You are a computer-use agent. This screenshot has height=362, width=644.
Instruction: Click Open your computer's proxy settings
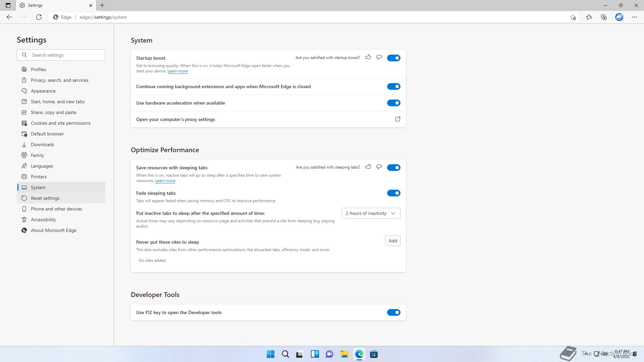click(268, 119)
